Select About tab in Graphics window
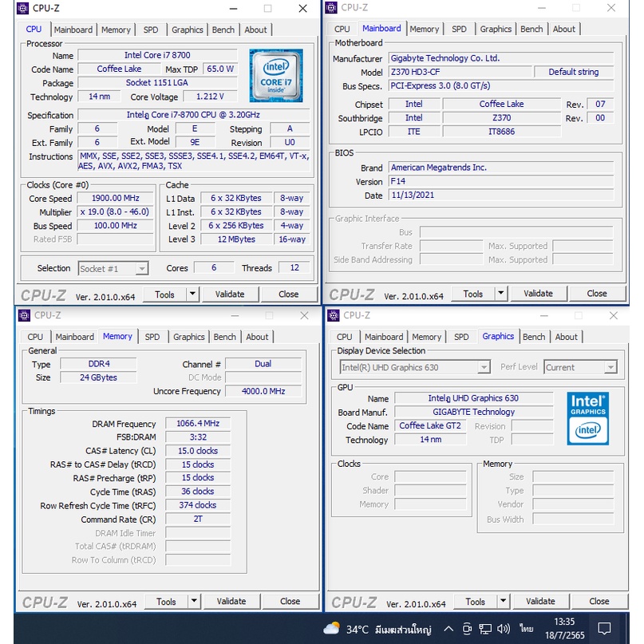Screen dimensions: 644x644 [566, 337]
